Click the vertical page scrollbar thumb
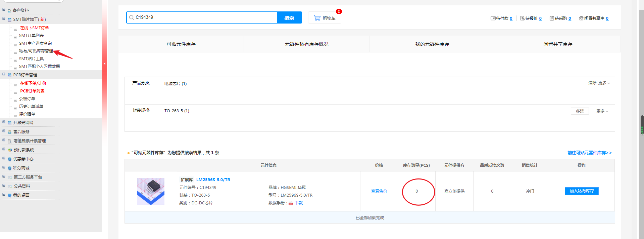Image resolution: width=644 pixels, height=239 pixels. pyautogui.click(x=642, y=125)
